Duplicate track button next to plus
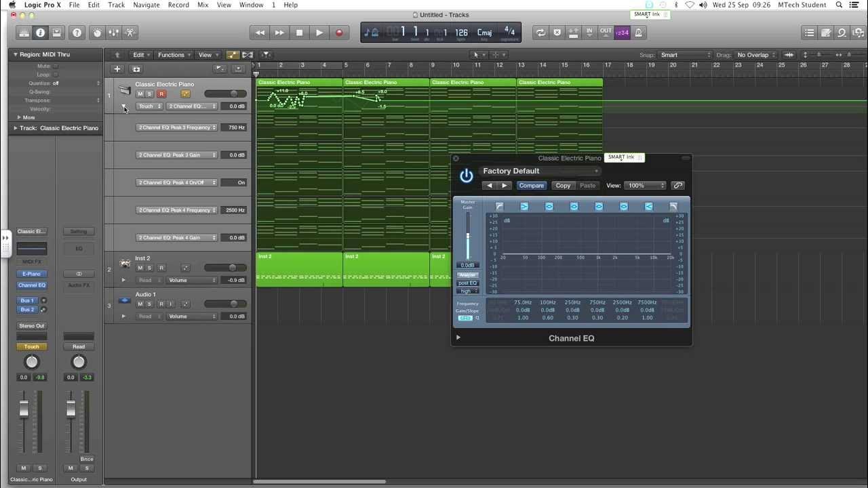 [x=136, y=69]
